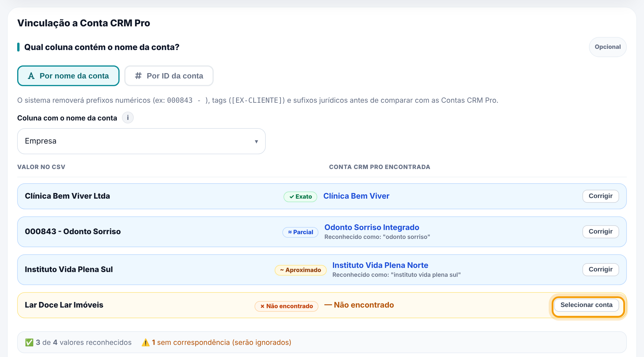Click the green checkmark summary icon
The height and width of the screenshot is (357, 644).
tap(29, 342)
